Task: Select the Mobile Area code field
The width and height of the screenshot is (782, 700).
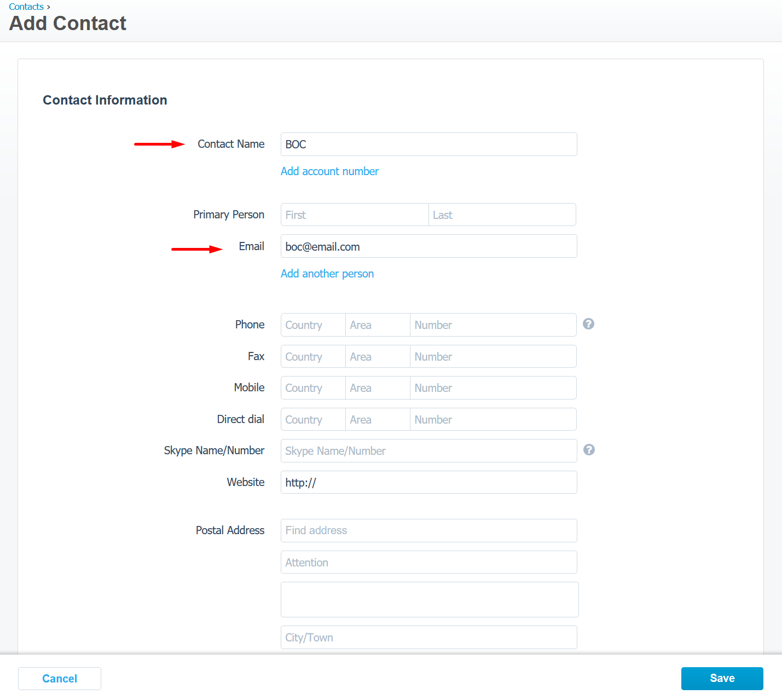Action: pyautogui.click(x=378, y=388)
